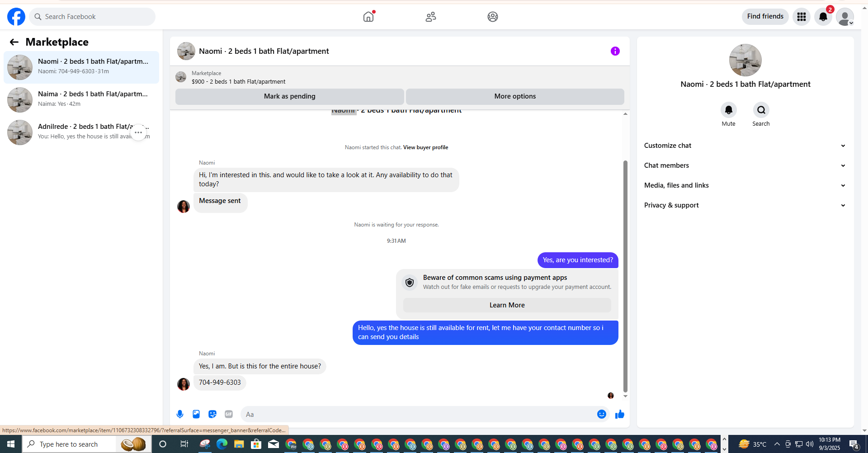Show hidden system tray icons chevron
868x453 pixels.
pyautogui.click(x=777, y=444)
